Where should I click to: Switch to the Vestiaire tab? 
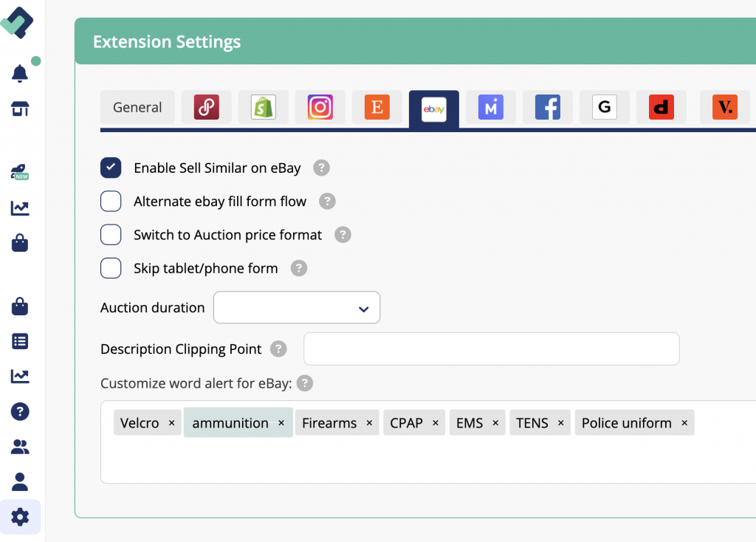[725, 107]
